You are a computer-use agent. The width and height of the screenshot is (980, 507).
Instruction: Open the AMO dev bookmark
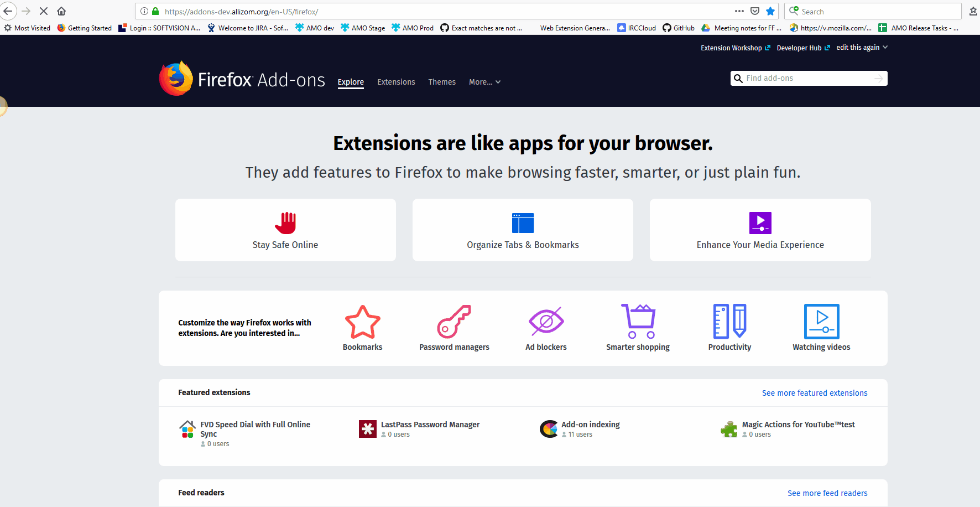pyautogui.click(x=315, y=28)
